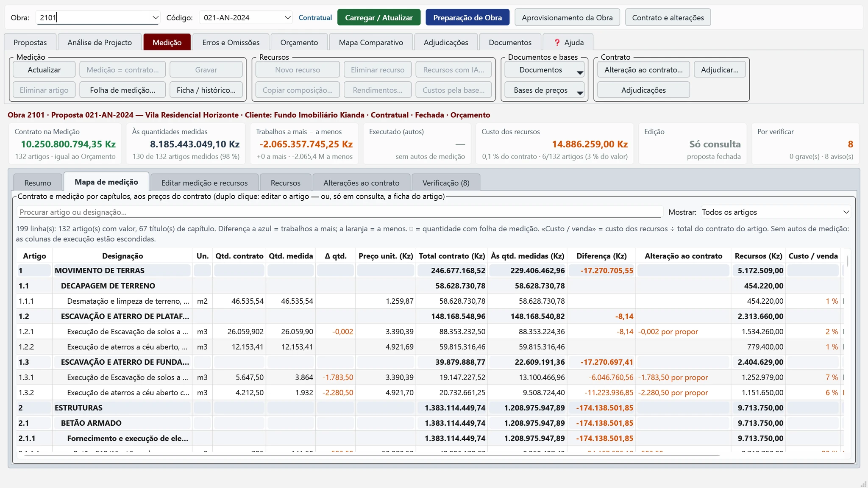The width and height of the screenshot is (868, 488).
Task: Click the 'Por verificar' card showing 8
Action: click(805, 144)
